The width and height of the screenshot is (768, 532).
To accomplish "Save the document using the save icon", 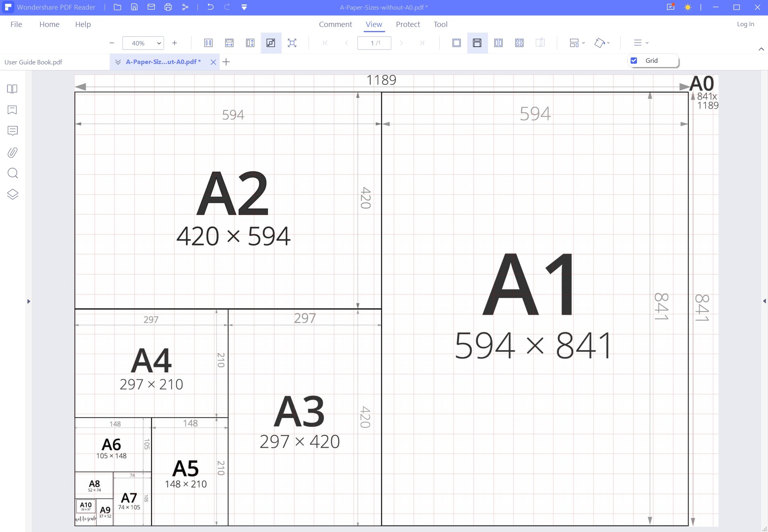I will 134,7.
